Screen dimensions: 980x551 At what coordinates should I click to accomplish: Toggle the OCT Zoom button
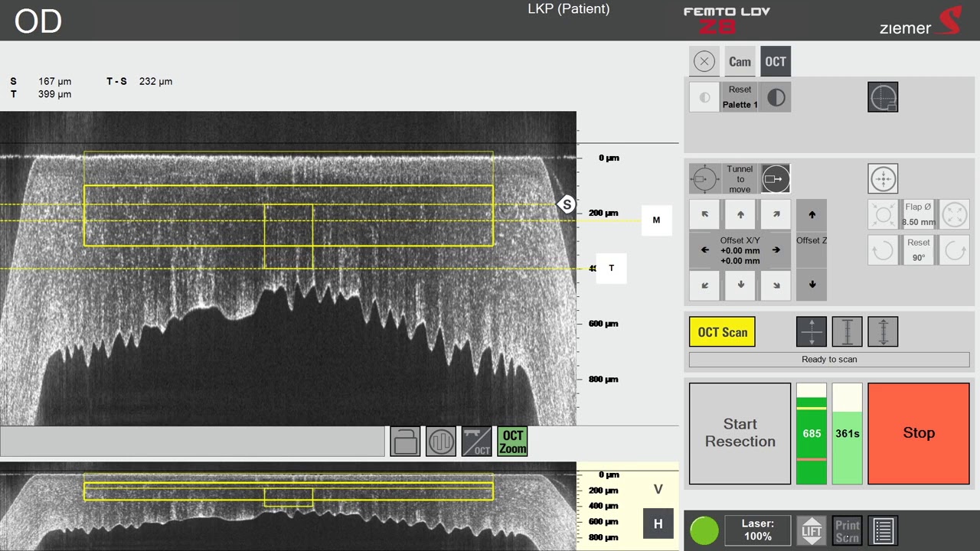pyautogui.click(x=512, y=442)
